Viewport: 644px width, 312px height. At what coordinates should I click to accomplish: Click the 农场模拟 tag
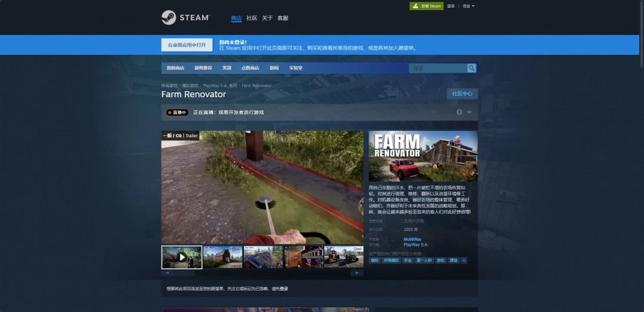coord(391,260)
